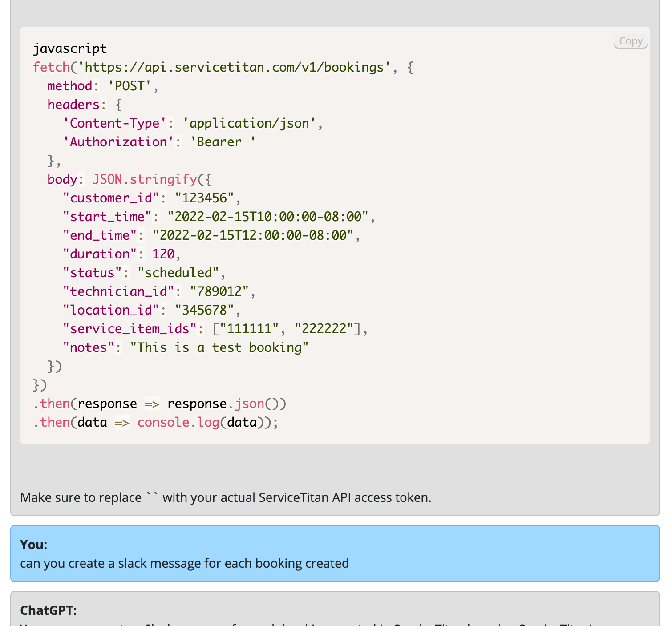The width and height of the screenshot is (672, 630).
Task: Click the "notes": "This is a test booking" line
Action: point(186,347)
